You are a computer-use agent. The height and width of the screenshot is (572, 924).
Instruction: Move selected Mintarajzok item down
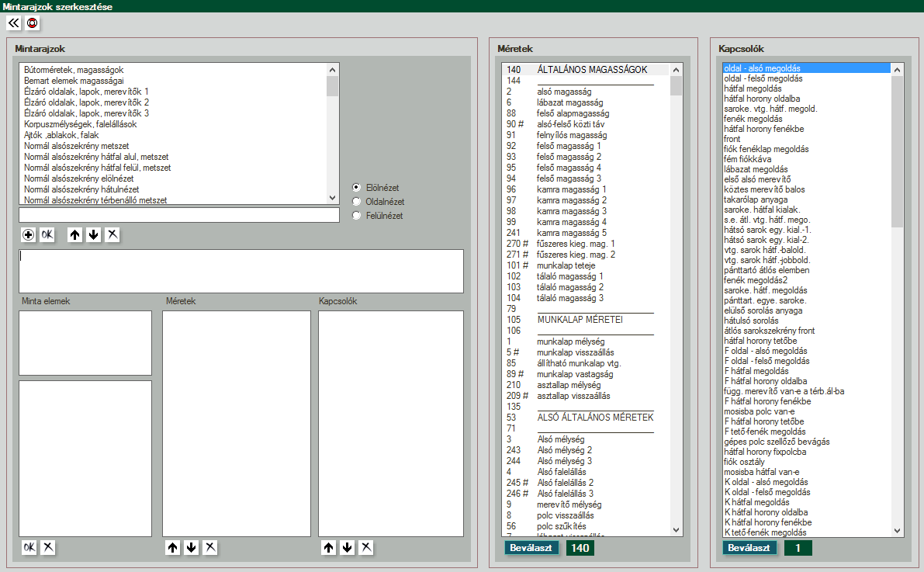pyautogui.click(x=93, y=234)
